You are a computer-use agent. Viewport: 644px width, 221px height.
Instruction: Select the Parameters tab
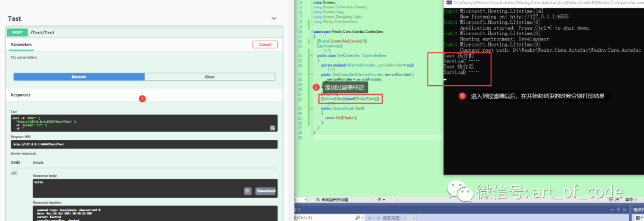coord(21,44)
